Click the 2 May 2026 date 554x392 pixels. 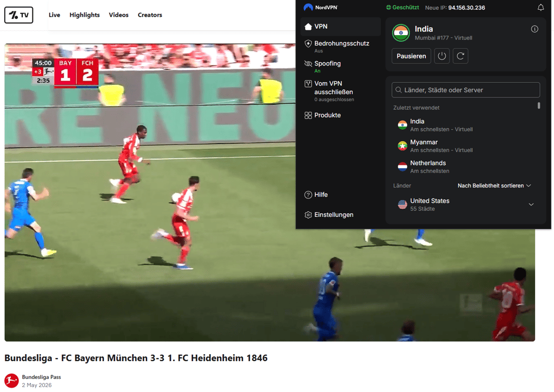[x=37, y=386]
